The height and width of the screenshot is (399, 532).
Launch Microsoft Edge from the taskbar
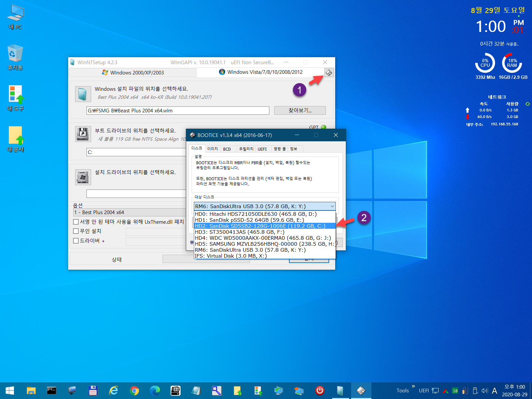pos(155,390)
